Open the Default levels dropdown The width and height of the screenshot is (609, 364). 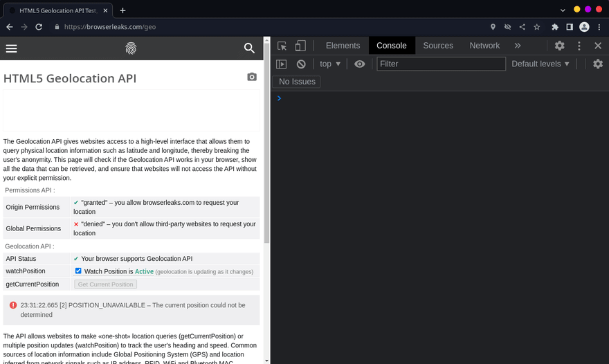click(x=540, y=64)
